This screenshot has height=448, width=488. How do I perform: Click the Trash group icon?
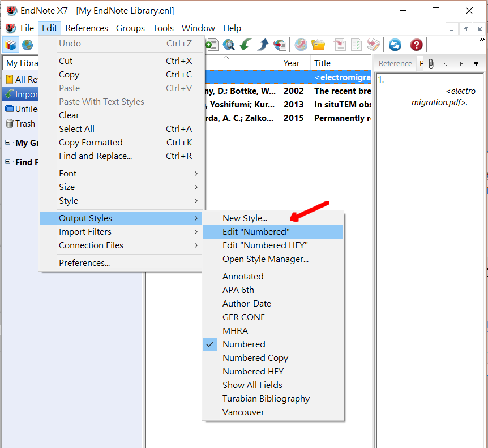10,124
